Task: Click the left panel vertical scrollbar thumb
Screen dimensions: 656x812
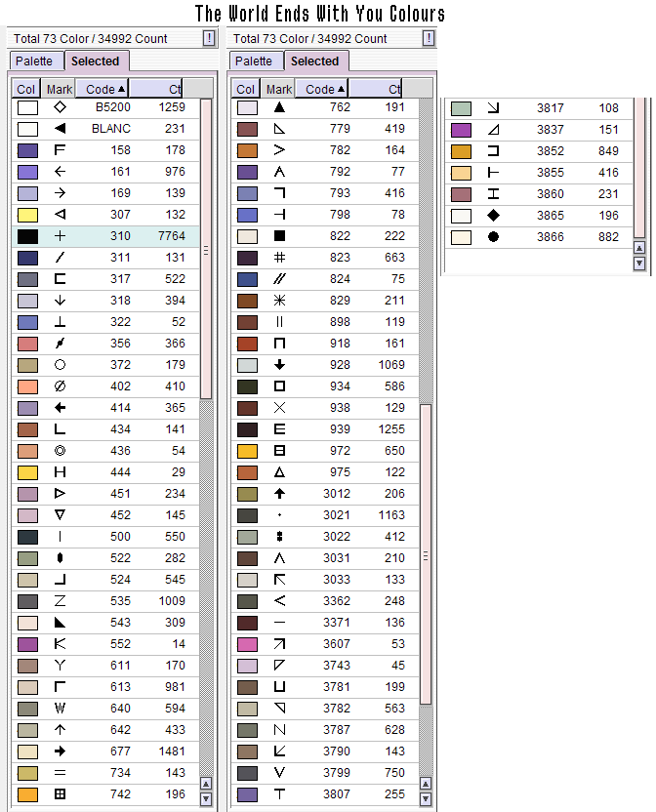Action: (206, 249)
